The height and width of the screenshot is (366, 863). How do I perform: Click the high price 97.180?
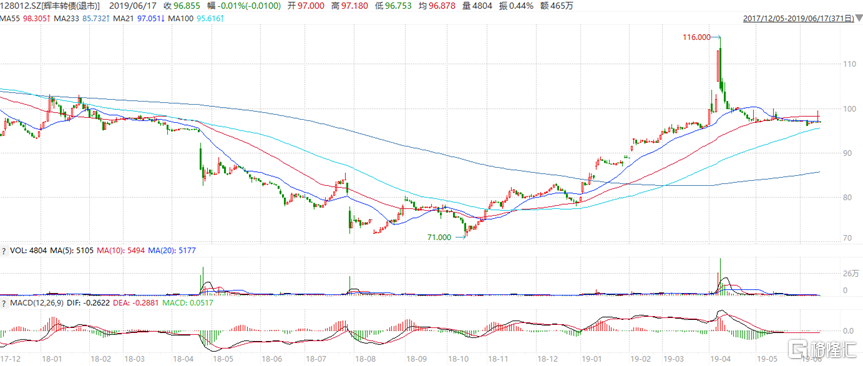pos(353,6)
